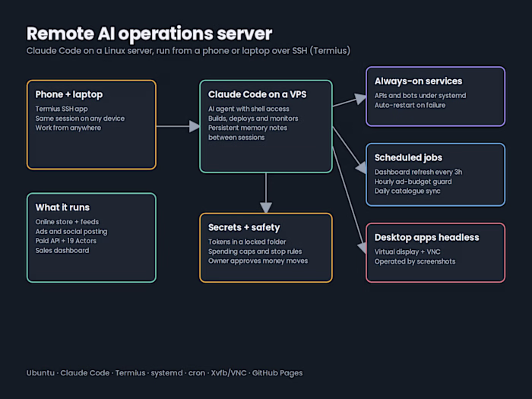
Task: Select the 'Desktop apps headless' heading
Action: pyautogui.click(x=427, y=237)
